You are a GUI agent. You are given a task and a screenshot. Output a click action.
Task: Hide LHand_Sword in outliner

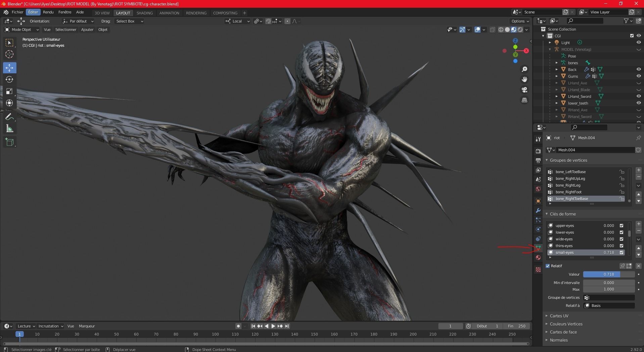tap(639, 96)
